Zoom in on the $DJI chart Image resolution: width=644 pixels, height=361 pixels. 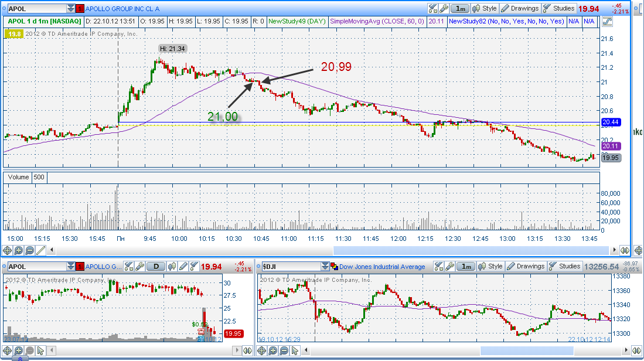pyautogui.click(x=272, y=350)
